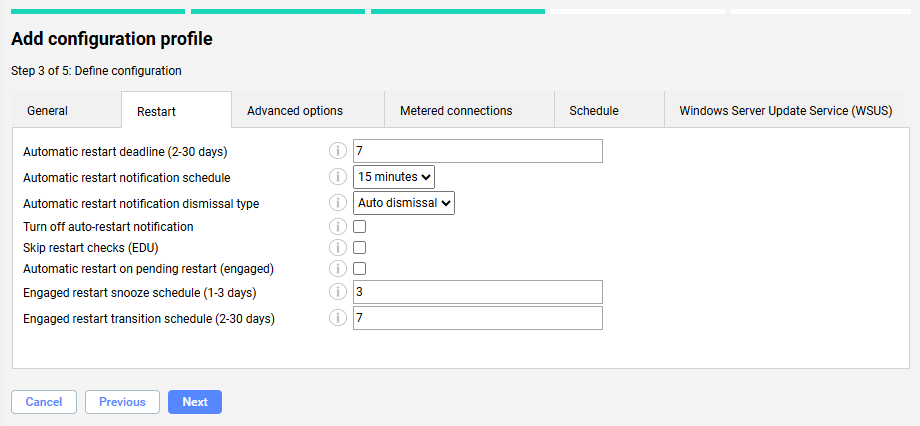
Task: Click the Automatic restart deadline input field
Action: pos(478,151)
